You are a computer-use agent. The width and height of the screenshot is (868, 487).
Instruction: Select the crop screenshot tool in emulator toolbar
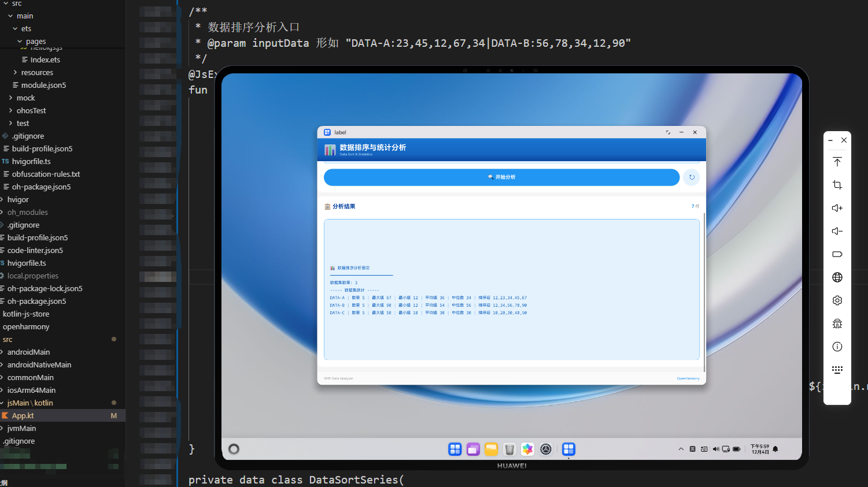(837, 185)
